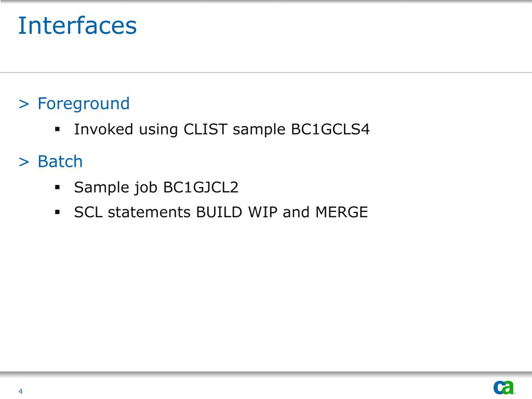This screenshot has width=532, height=399.
Task: Click the Interfaces slide title
Action: click(x=77, y=25)
